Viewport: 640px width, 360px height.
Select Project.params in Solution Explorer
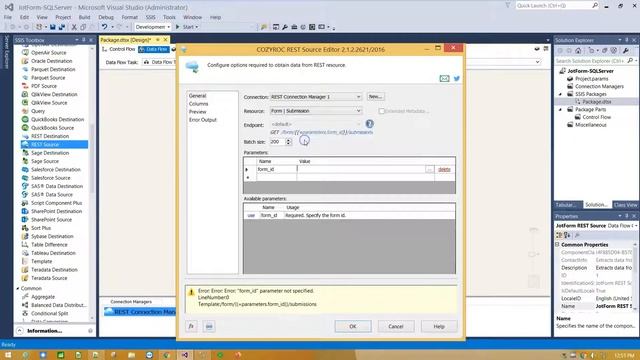tap(591, 79)
